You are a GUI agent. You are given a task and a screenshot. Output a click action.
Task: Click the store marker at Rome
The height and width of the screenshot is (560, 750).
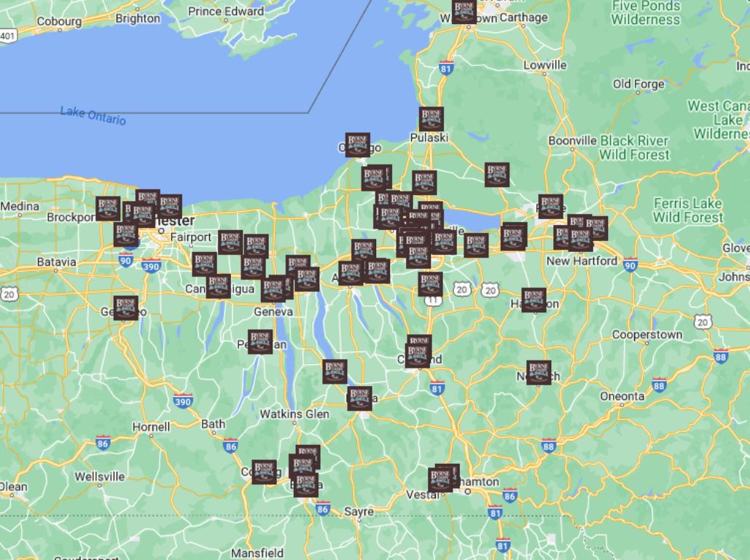(x=550, y=206)
